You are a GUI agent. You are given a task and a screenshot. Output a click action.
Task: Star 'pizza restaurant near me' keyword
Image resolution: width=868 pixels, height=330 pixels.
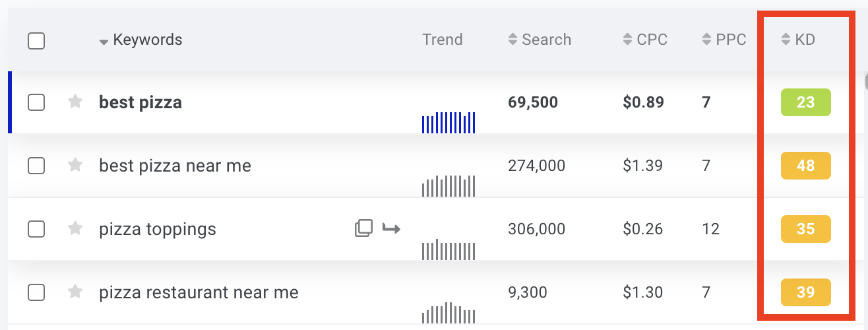75,292
